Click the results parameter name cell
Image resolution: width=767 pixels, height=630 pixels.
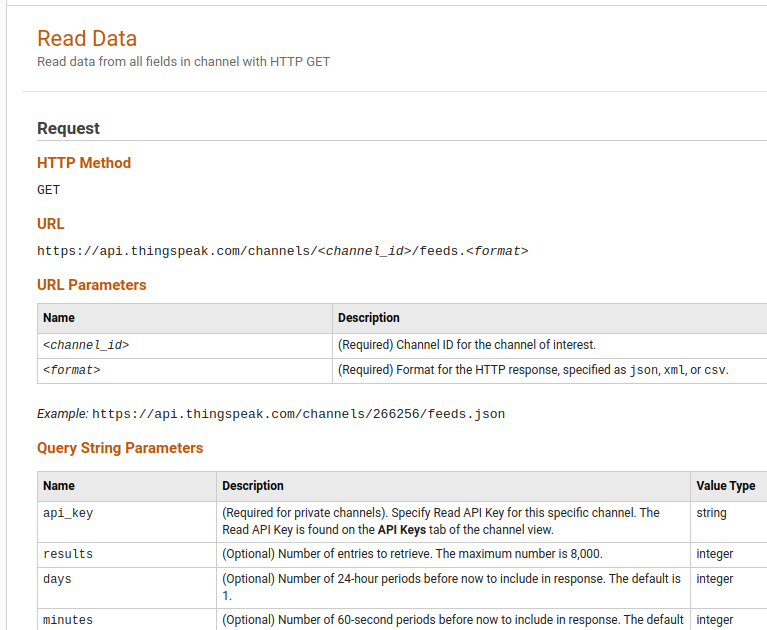pos(68,554)
